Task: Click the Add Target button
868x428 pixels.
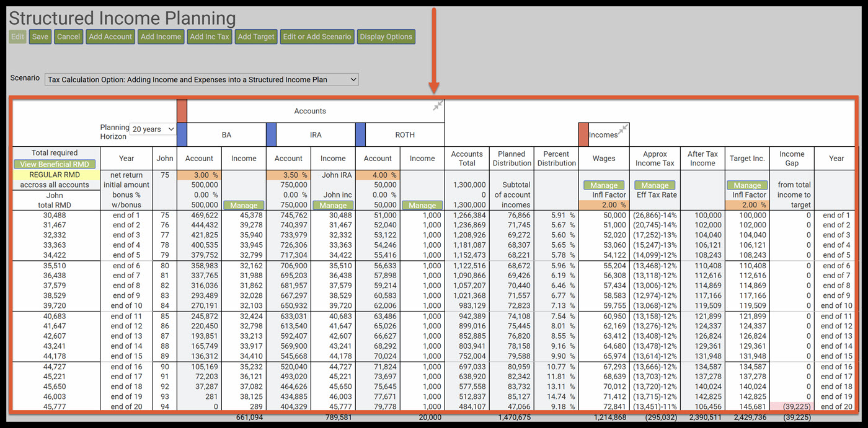Action: click(x=256, y=37)
